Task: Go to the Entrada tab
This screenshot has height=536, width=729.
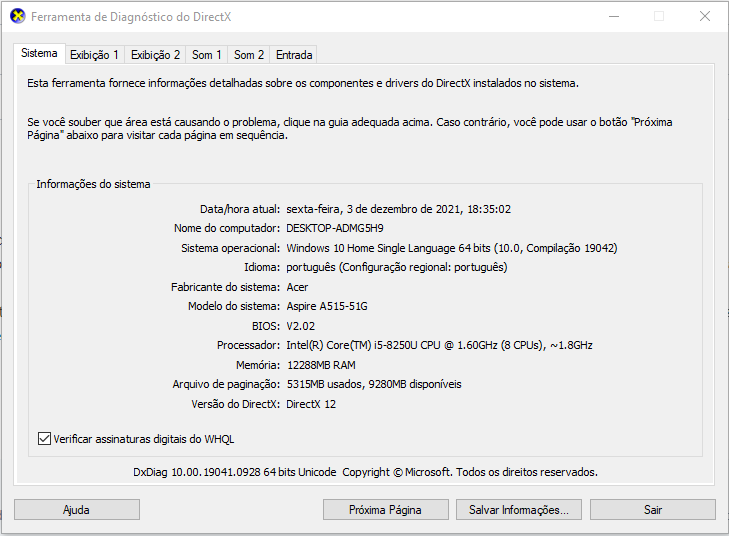Action: 294,55
